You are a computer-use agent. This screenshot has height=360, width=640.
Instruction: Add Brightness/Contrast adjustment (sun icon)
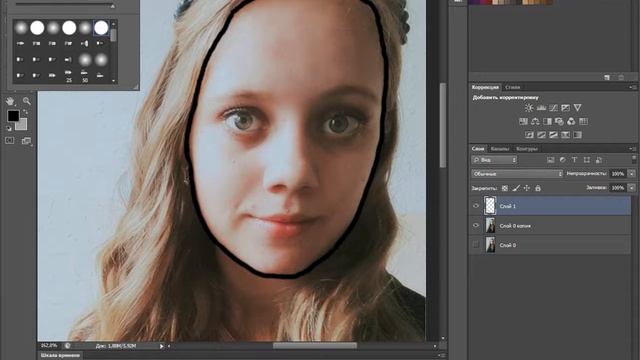pyautogui.click(x=529, y=108)
